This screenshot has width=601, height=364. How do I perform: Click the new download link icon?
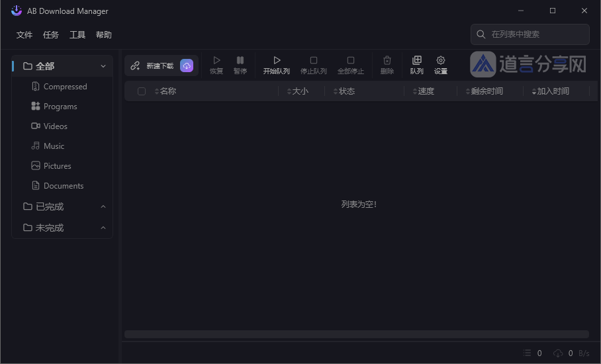(135, 66)
